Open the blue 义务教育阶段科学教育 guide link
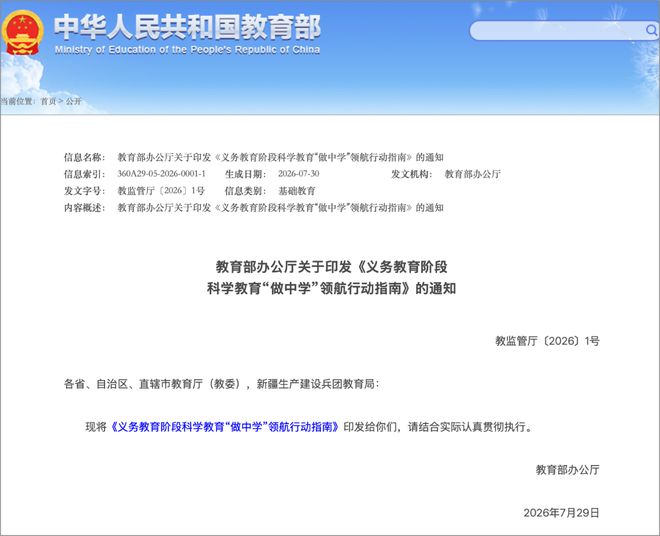 224,427
